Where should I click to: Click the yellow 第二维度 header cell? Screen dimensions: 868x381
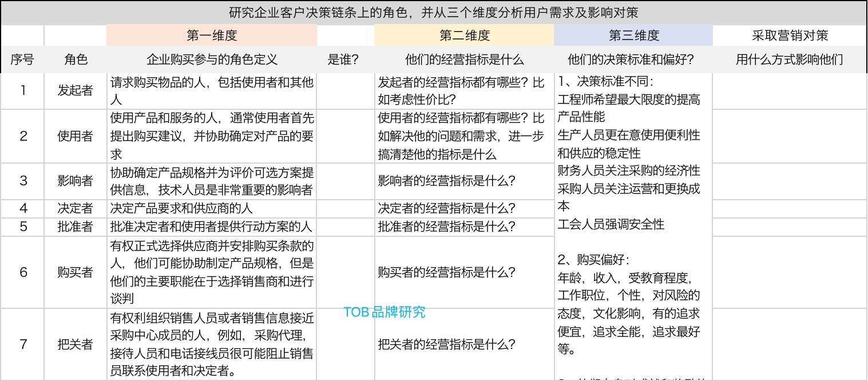[464, 35]
